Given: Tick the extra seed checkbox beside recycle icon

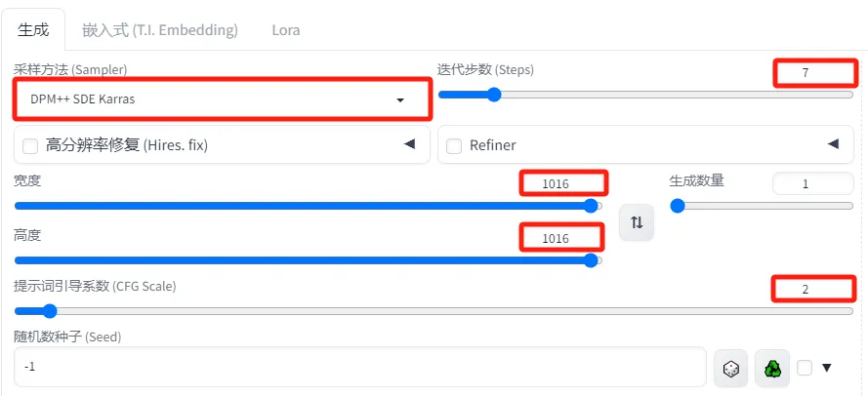Looking at the screenshot, I should (x=805, y=368).
